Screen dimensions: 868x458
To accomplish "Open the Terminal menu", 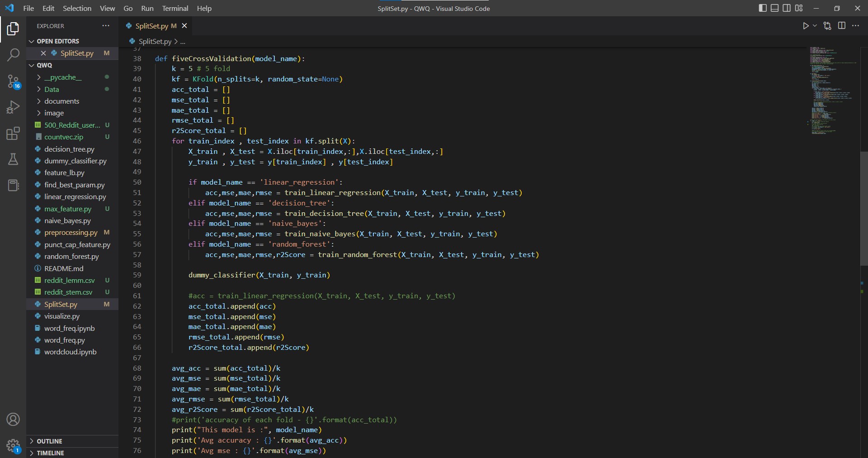I will 175,8.
